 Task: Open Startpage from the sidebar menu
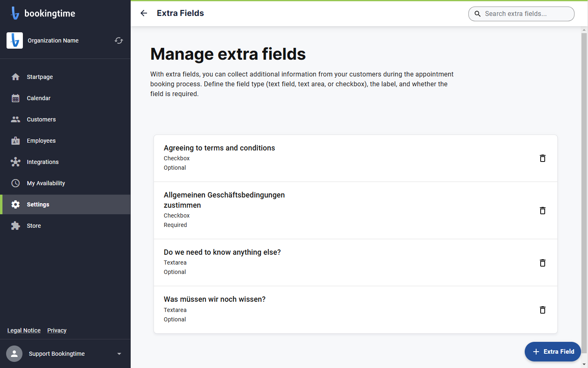pyautogui.click(x=65, y=77)
